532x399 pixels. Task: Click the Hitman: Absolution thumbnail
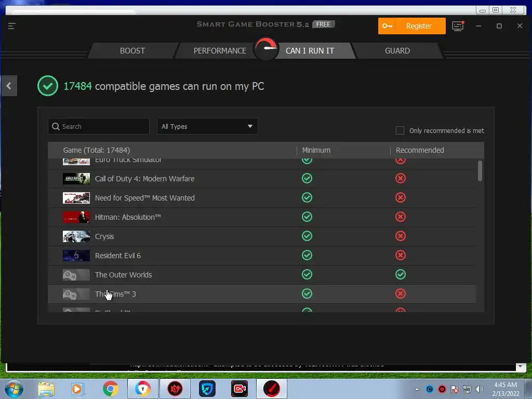pyautogui.click(x=76, y=217)
